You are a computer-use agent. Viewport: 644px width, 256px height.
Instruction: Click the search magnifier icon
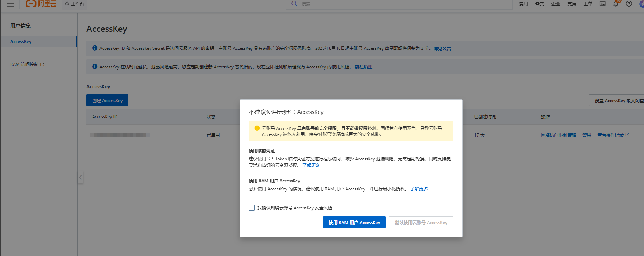(x=294, y=4)
